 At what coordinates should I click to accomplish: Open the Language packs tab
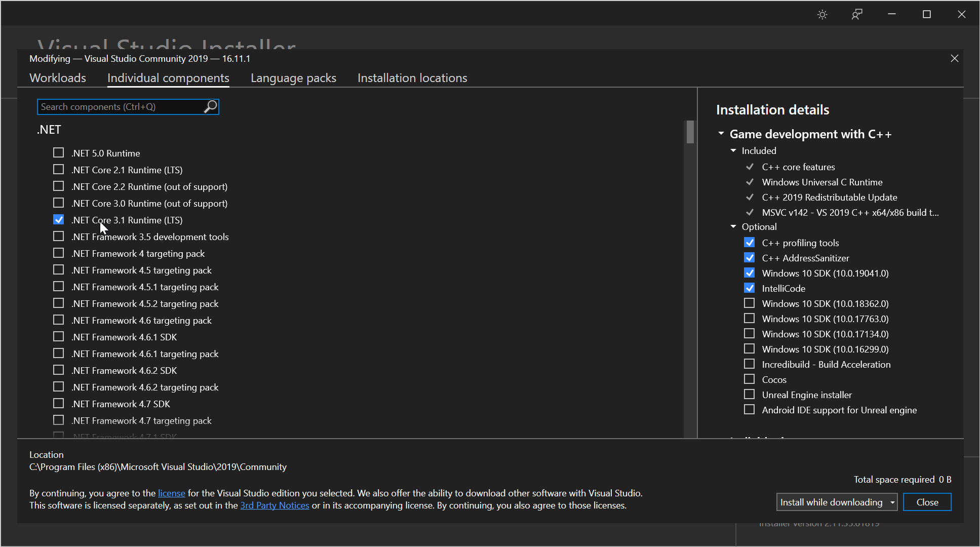pyautogui.click(x=293, y=78)
